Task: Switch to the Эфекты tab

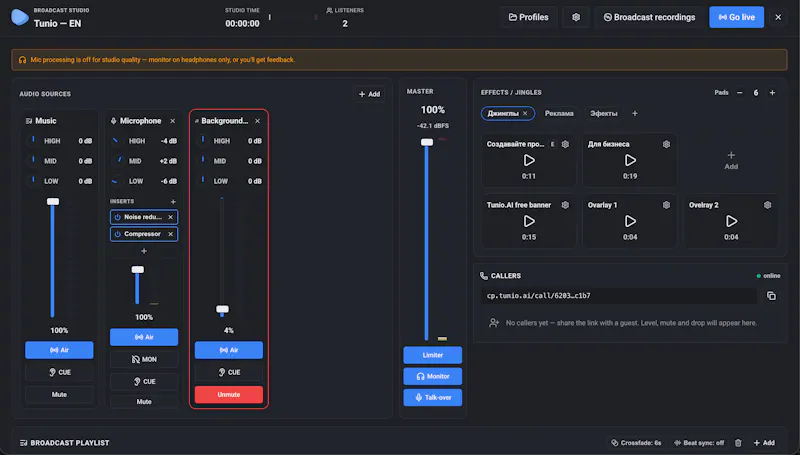Action: 604,113
